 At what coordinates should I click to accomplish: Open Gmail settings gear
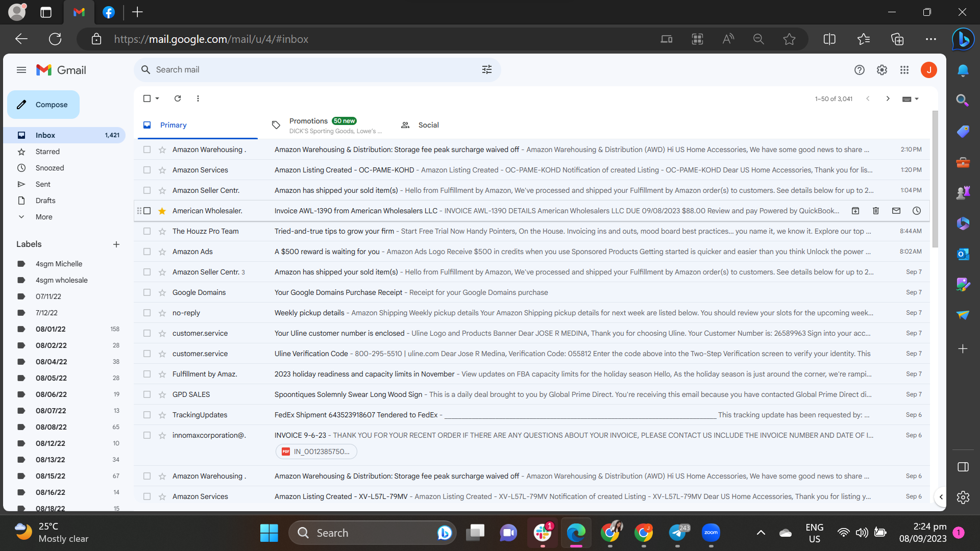tap(882, 70)
